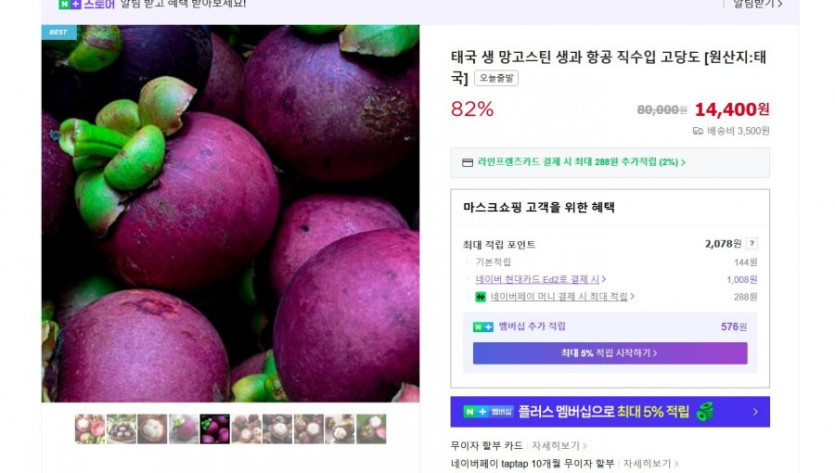The width and height of the screenshot is (835, 473).
Task: Click 자세히보기 next to taptap 10개월 무이자
Action: click(x=651, y=463)
